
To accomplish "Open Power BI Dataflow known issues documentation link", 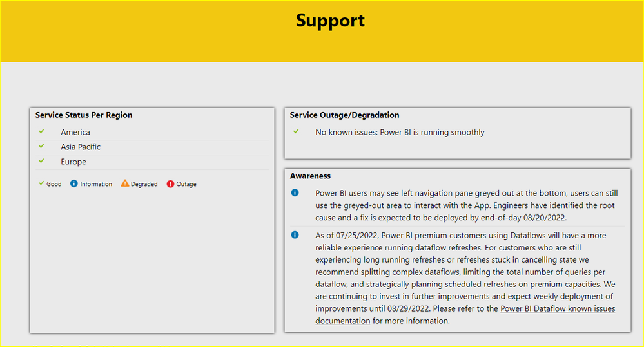I will click(x=558, y=308).
